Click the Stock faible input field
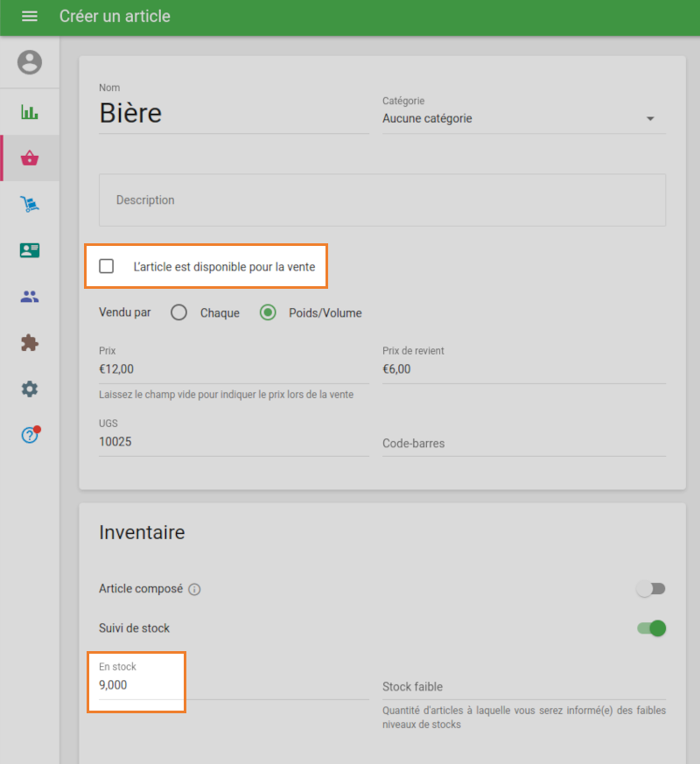This screenshot has height=764, width=700. 523,687
